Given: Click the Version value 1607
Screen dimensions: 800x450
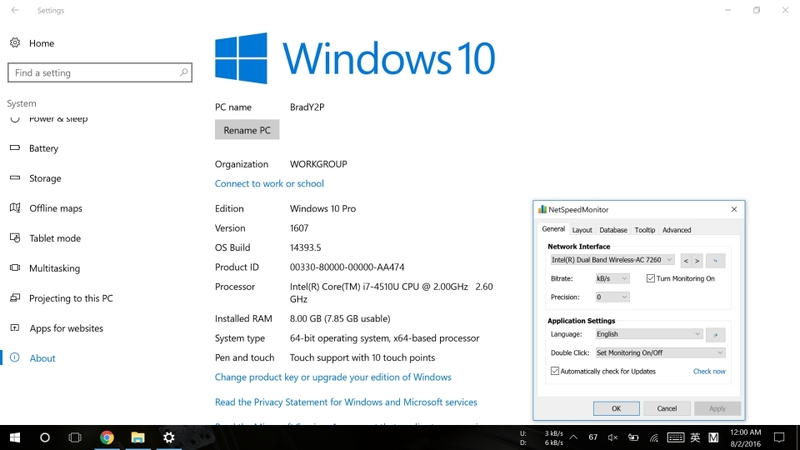Looking at the screenshot, I should [x=299, y=228].
